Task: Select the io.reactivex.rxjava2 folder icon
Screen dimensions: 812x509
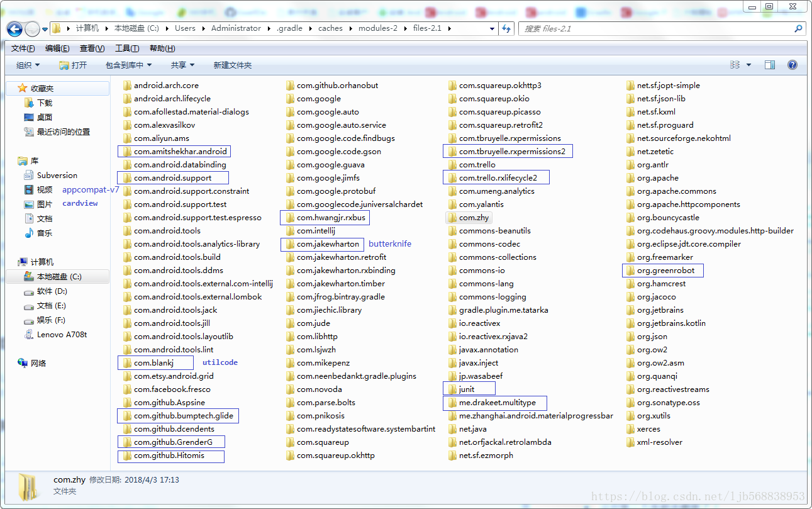Action: click(x=453, y=337)
